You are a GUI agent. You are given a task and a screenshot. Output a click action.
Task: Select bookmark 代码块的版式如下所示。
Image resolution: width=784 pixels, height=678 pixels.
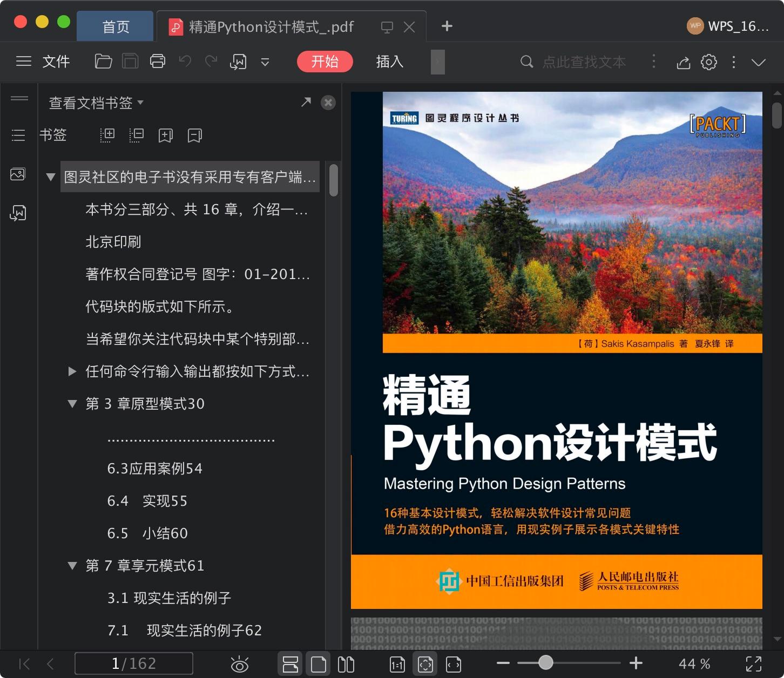point(160,307)
